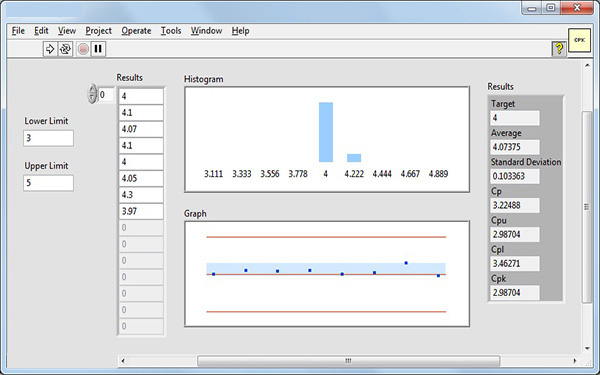This screenshot has width=600, height=375.
Task: Click the vertical scrollbar thumb
Action: click(587, 207)
